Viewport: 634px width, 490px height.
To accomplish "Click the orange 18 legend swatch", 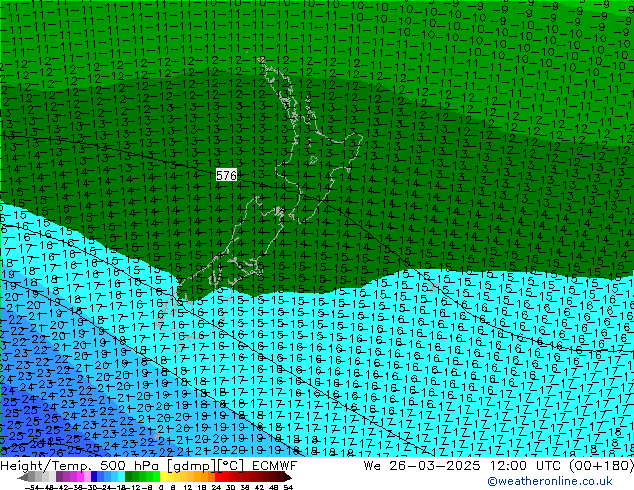I will (205, 477).
